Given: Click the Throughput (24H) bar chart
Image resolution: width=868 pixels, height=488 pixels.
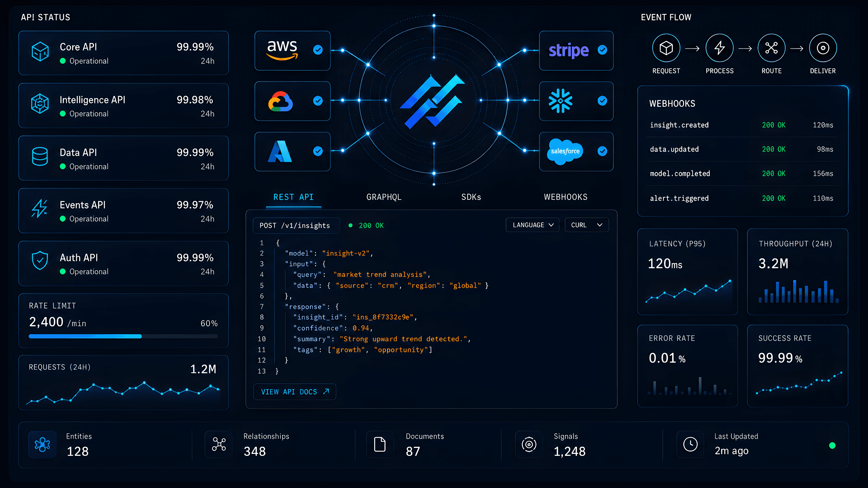Looking at the screenshot, I should click(x=799, y=292).
